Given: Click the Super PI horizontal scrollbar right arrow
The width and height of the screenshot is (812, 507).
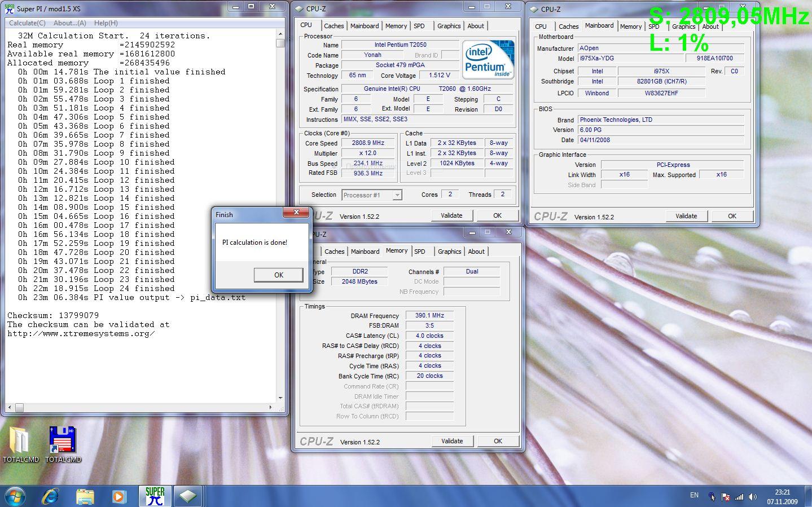Looking at the screenshot, I should pos(271,407).
